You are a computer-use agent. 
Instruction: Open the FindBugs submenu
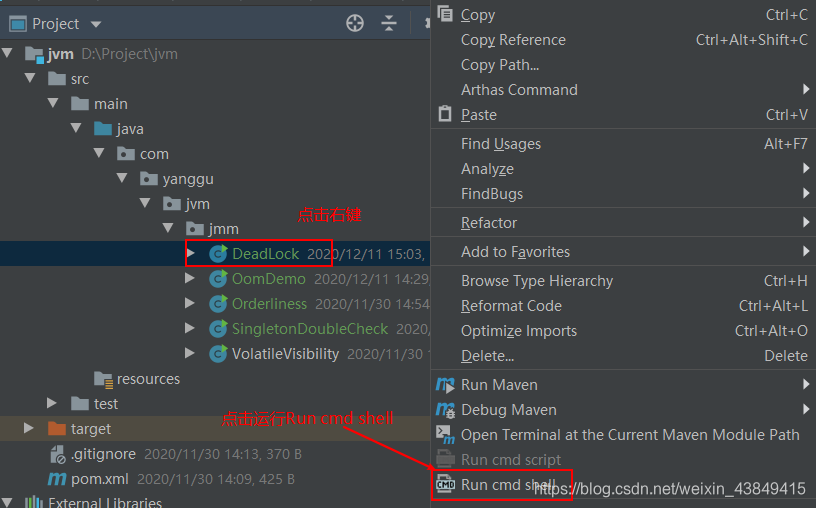click(623, 194)
